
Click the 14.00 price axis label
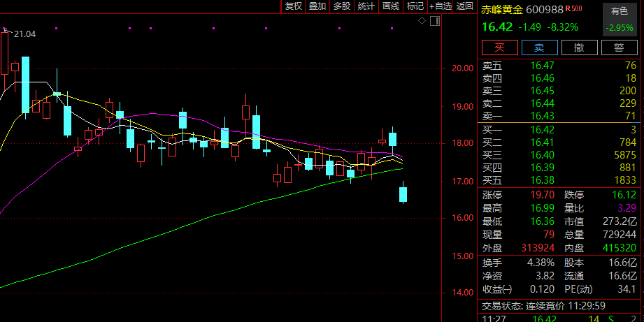pyautogui.click(x=462, y=293)
